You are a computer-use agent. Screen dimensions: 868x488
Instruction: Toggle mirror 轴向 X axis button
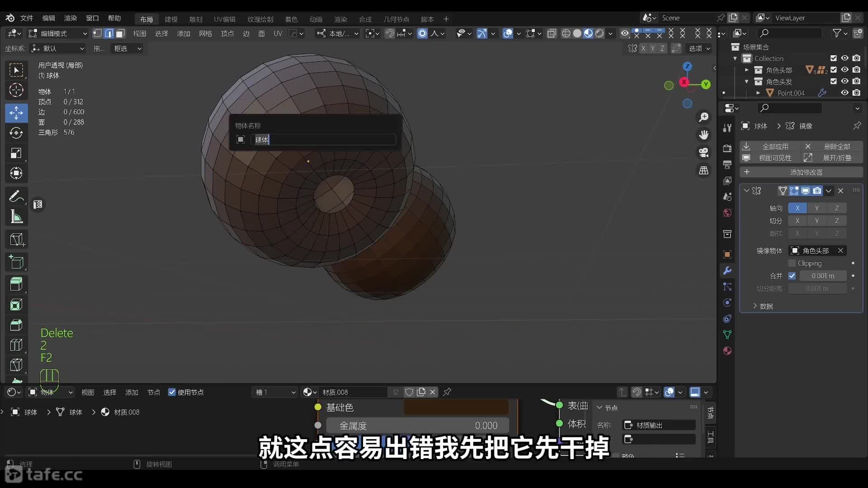(x=797, y=208)
